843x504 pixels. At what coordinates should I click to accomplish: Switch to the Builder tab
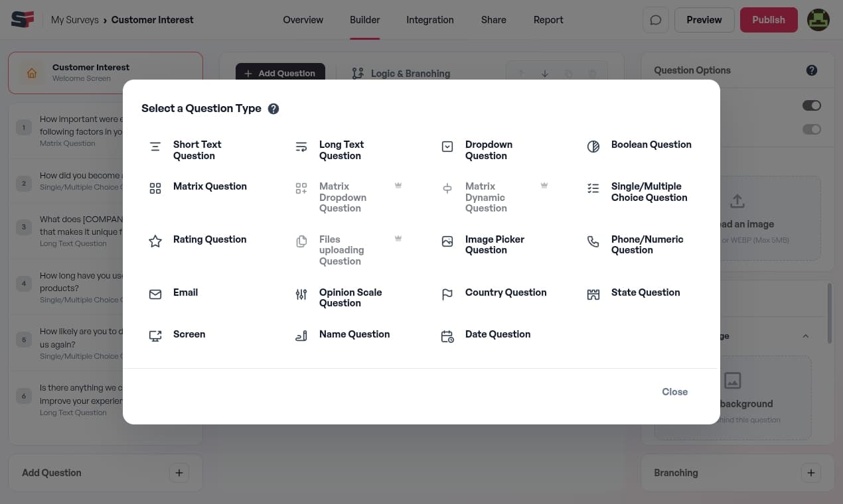click(x=365, y=20)
